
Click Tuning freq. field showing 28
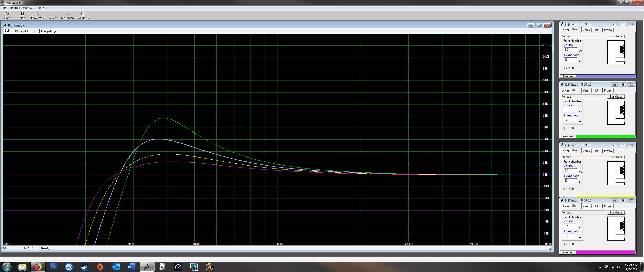coord(570,60)
